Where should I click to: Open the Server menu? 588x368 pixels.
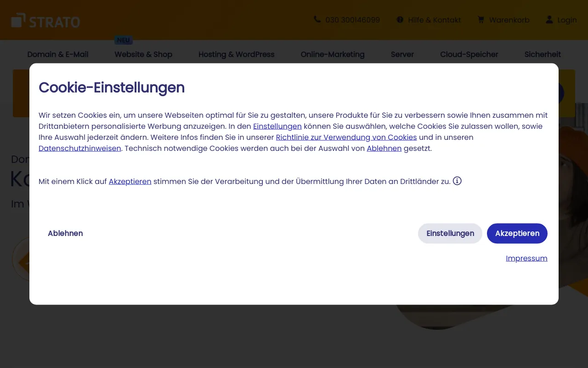pos(402,54)
